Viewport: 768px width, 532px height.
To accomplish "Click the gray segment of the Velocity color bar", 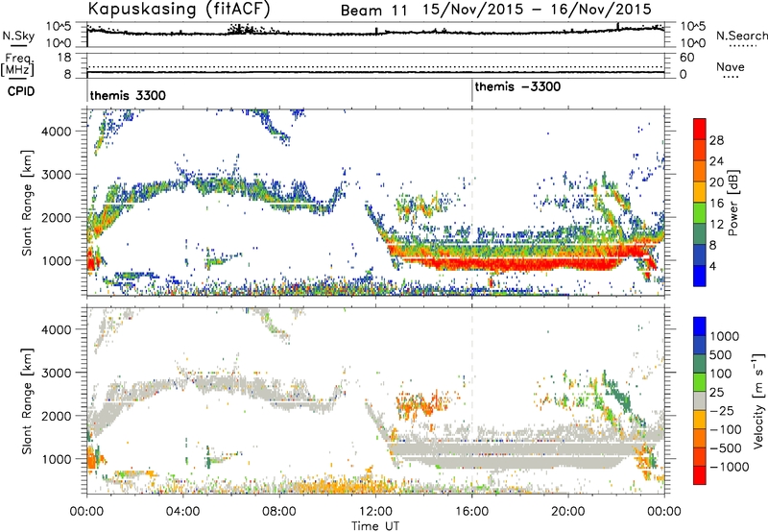I will (x=700, y=400).
